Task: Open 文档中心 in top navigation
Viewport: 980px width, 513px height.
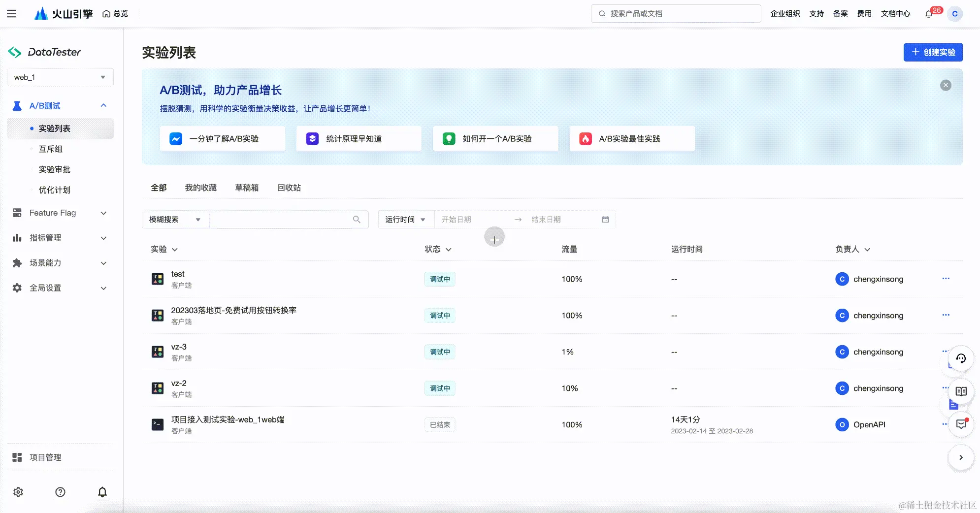Action: 895,14
